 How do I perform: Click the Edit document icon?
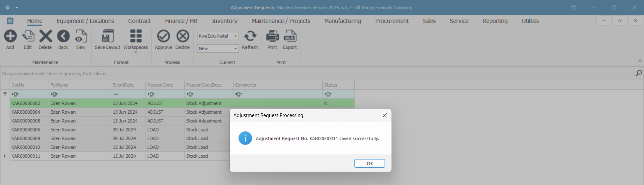click(28, 36)
